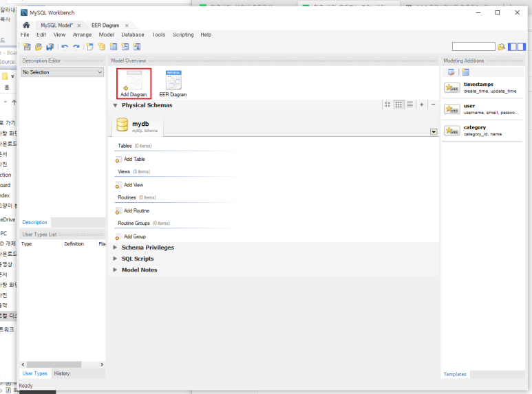Click the User Types scroll right arrow
Viewport: 532px width, 394px height.
(102, 364)
